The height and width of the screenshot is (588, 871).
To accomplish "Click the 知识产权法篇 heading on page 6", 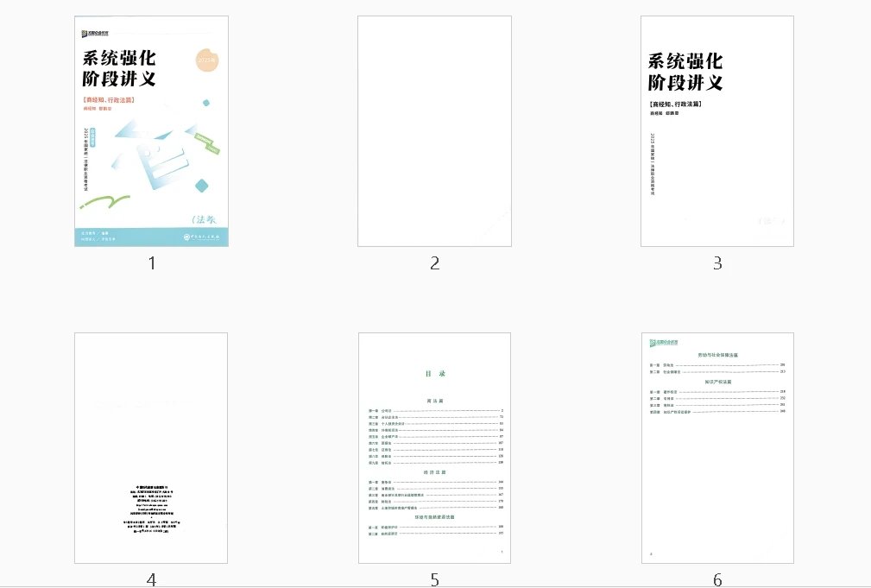I will (719, 382).
